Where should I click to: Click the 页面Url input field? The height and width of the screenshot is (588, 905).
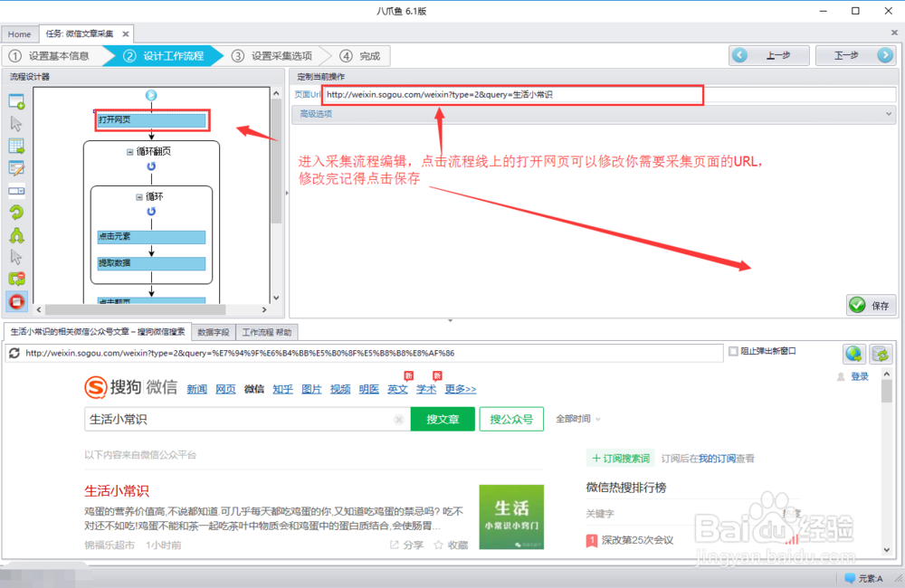pyautogui.click(x=609, y=95)
